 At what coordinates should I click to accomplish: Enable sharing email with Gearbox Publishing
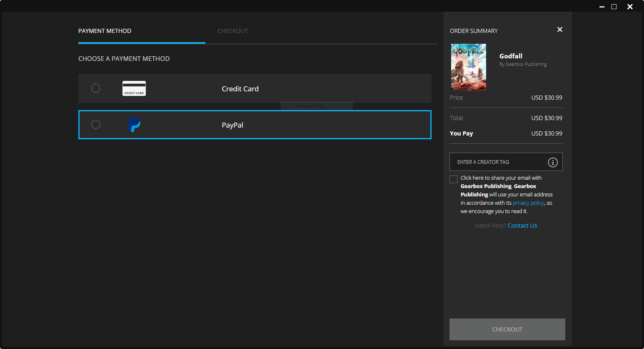point(454,179)
